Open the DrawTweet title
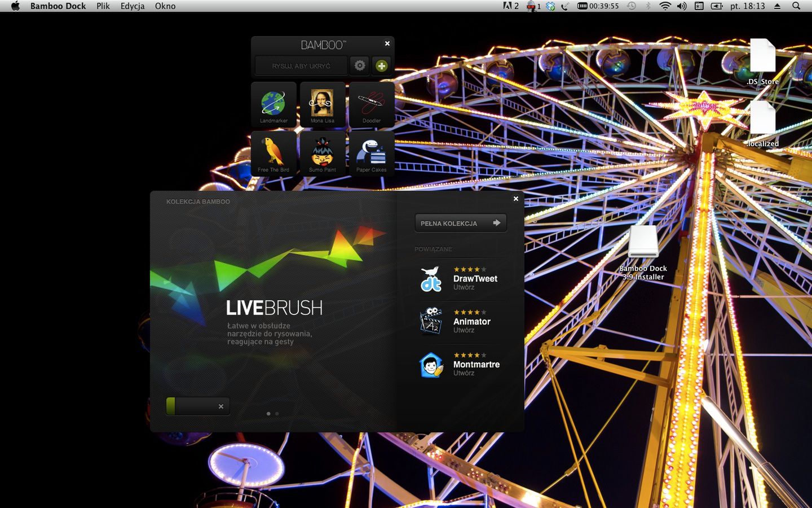 [x=475, y=278]
